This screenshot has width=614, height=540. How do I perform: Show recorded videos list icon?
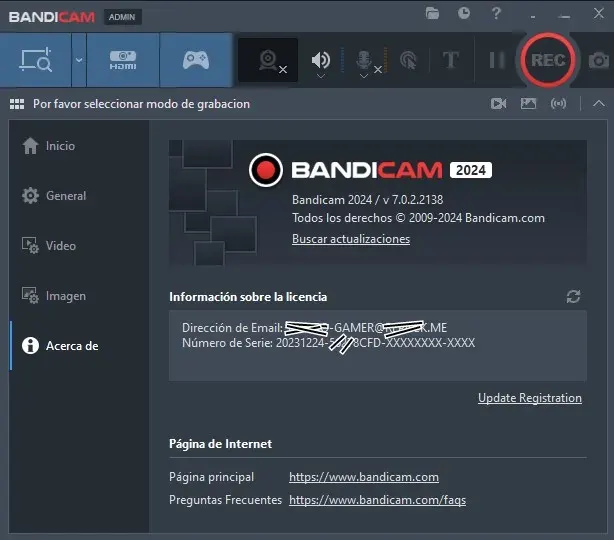(498, 103)
